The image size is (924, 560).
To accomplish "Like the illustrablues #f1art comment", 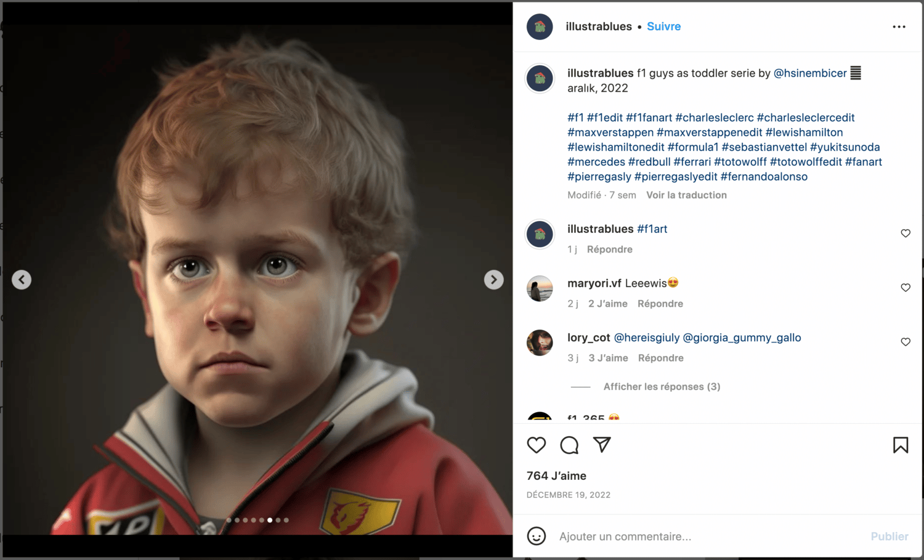I will coord(906,233).
